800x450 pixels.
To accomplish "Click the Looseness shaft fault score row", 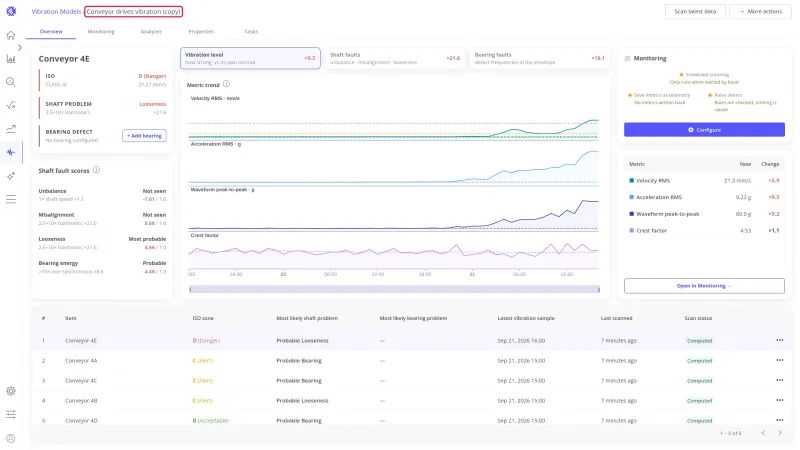I will 102,243.
